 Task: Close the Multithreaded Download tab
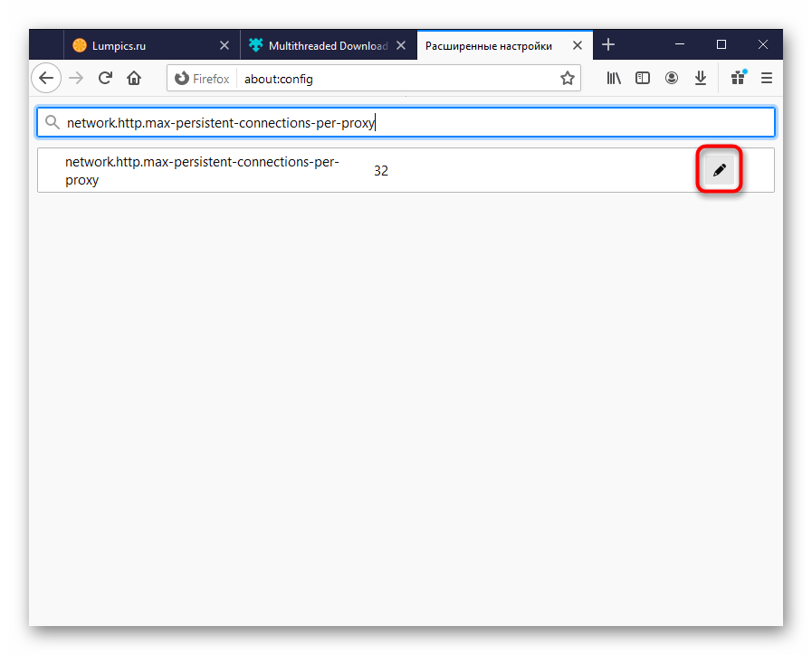point(401,45)
